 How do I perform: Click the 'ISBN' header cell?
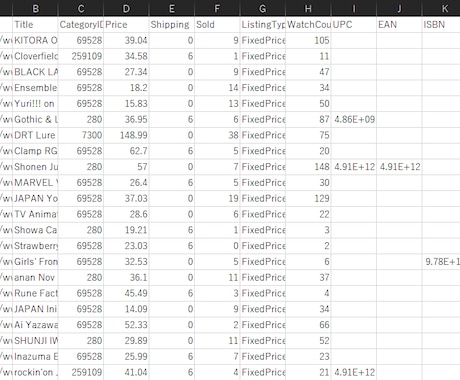click(x=441, y=25)
